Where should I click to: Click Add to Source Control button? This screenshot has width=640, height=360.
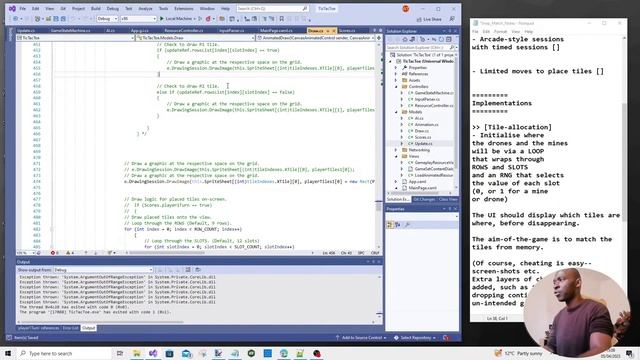point(361,338)
